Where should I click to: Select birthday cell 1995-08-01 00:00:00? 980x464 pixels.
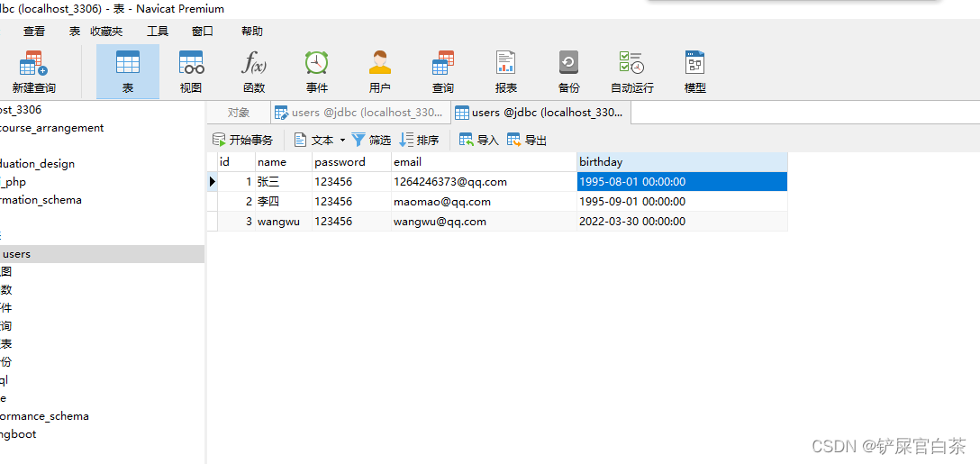(x=683, y=182)
